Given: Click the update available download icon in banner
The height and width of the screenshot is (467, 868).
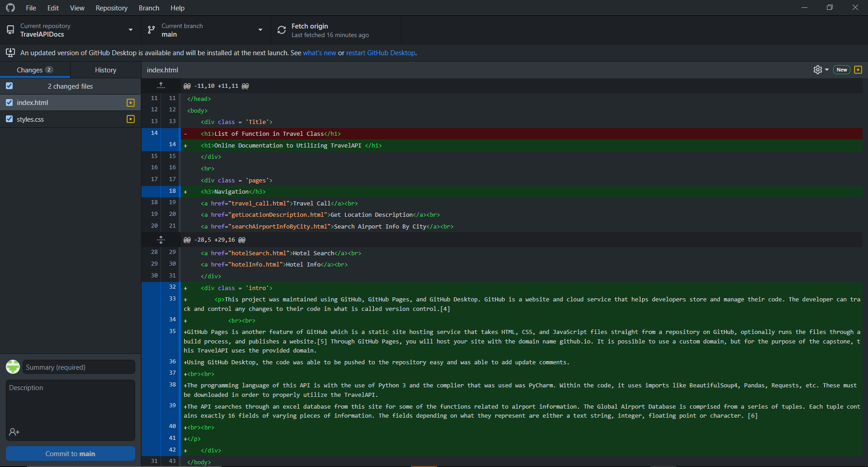Looking at the screenshot, I should 10,52.
